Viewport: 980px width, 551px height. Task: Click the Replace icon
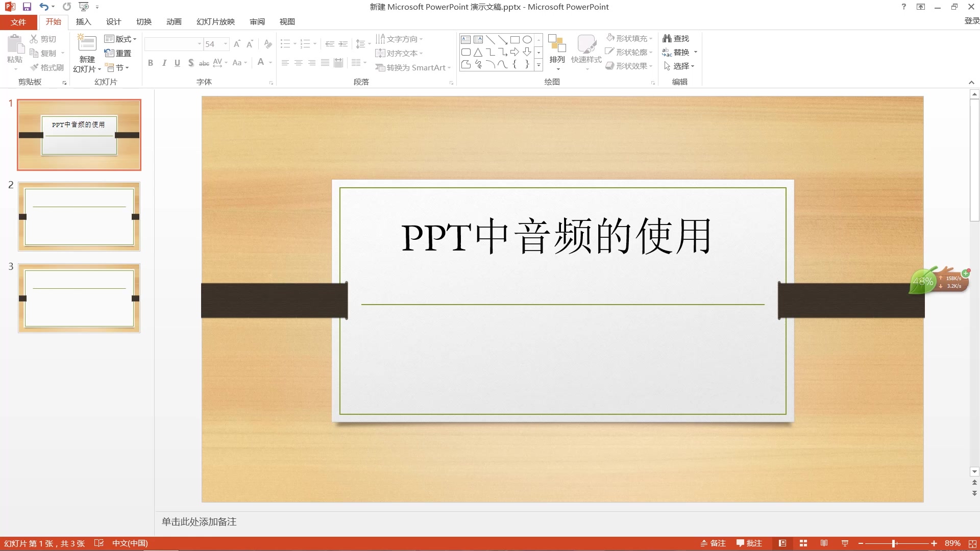click(680, 52)
